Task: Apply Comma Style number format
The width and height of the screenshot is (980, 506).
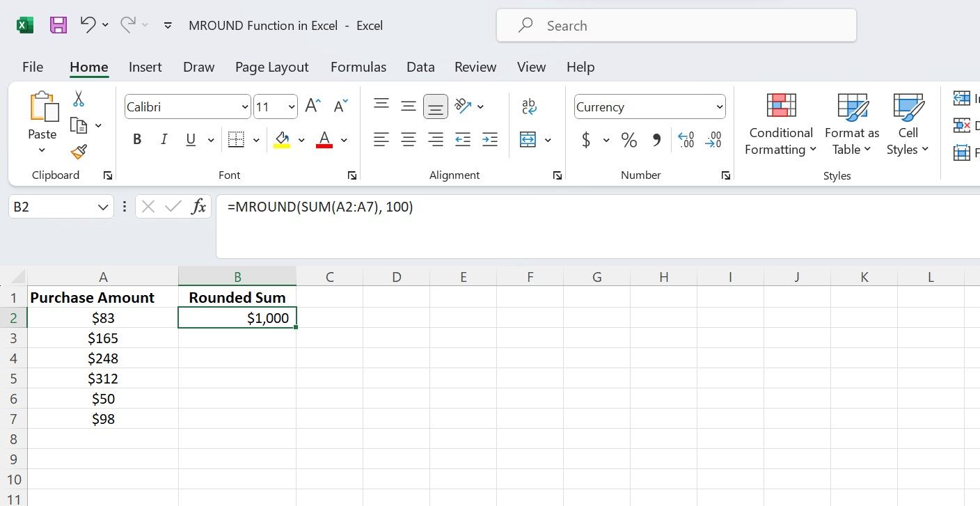Action: 655,139
